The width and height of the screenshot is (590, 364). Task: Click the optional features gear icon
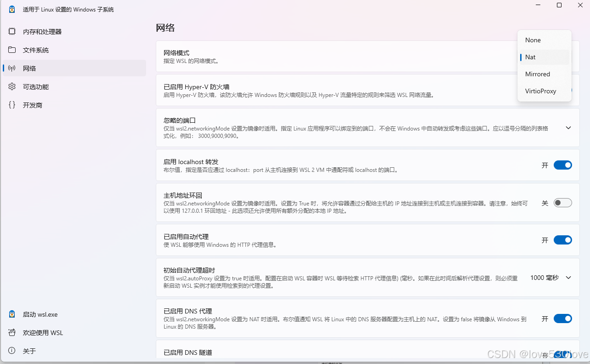[x=12, y=87]
